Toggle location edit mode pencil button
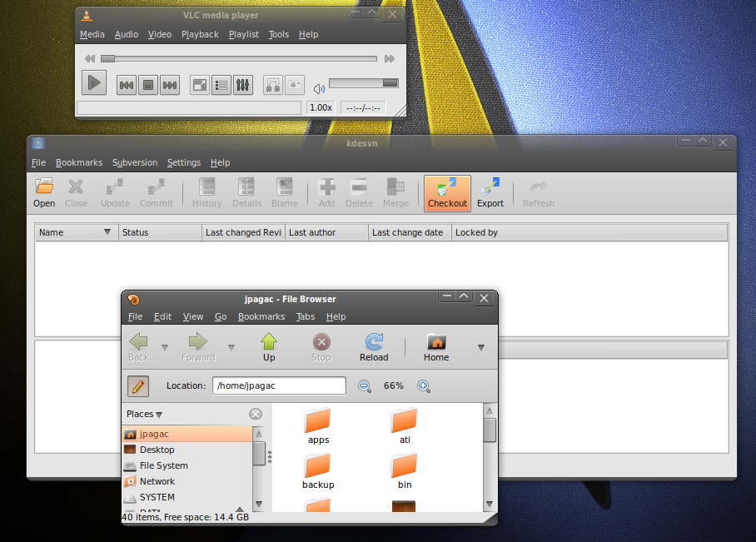This screenshot has height=542, width=756. (x=138, y=385)
